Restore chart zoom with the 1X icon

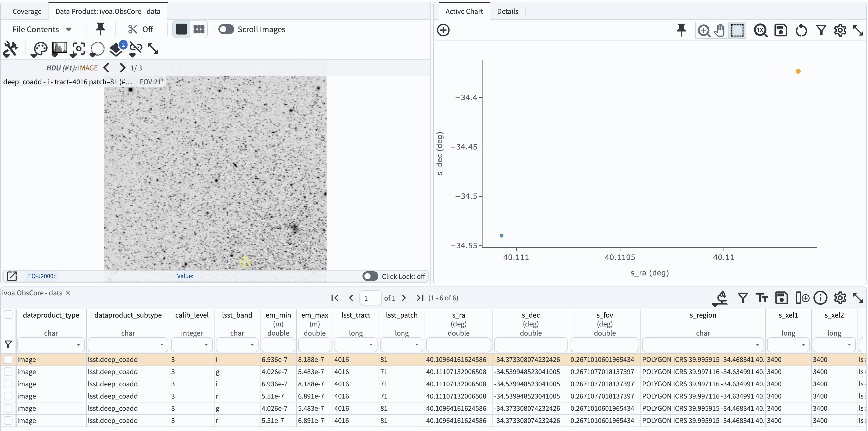click(x=760, y=30)
